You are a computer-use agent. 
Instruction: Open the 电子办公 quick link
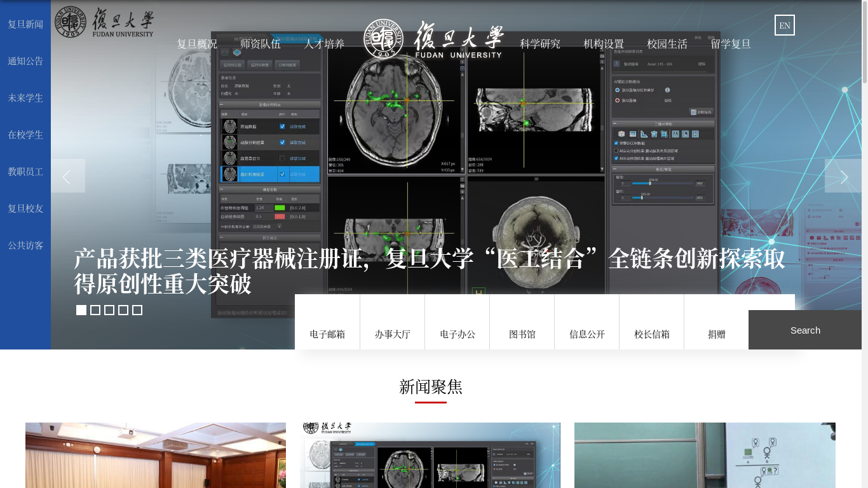click(x=458, y=322)
